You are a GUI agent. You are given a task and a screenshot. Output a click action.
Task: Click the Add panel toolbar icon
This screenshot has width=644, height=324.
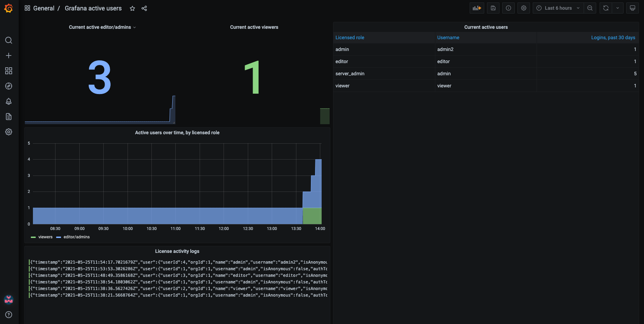coord(477,8)
